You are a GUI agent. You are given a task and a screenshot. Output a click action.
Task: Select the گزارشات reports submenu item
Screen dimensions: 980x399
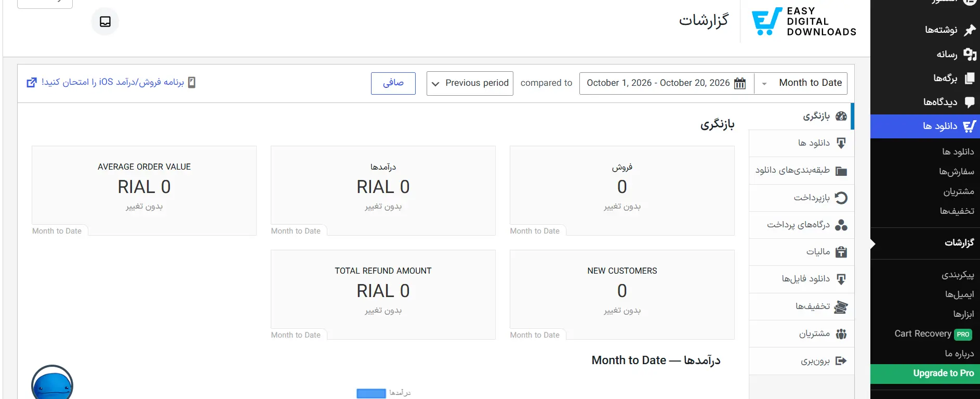click(x=959, y=243)
